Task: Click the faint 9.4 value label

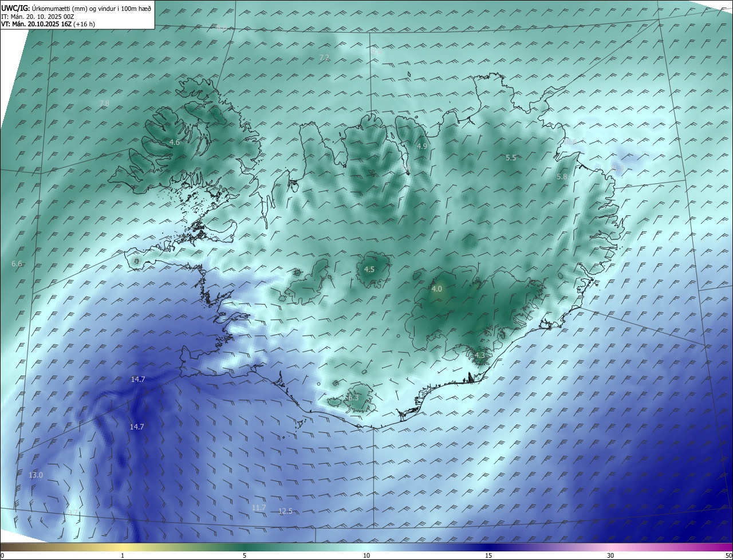Action: pos(376,52)
